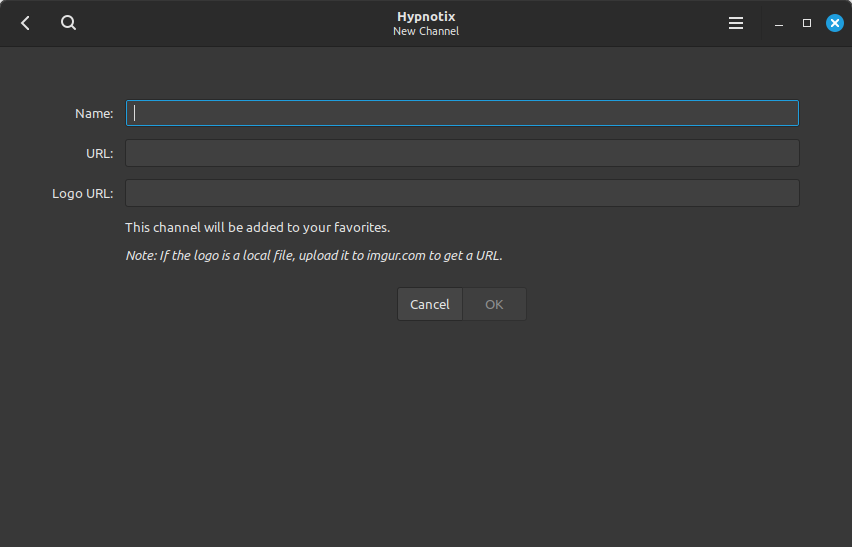Go back using the header arrow
The image size is (852, 547).
click(x=26, y=23)
